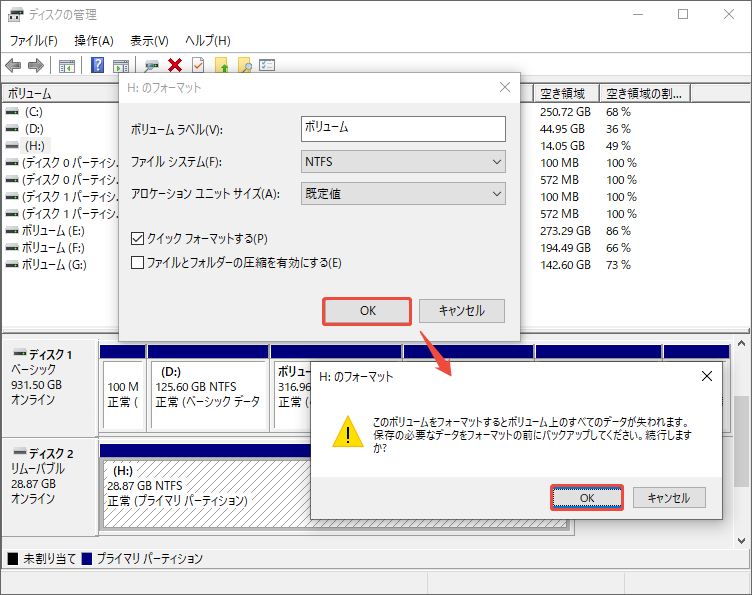Click the drive icon beside ボリューム (E:)
Image resolution: width=752 pixels, height=595 pixels.
[12, 231]
